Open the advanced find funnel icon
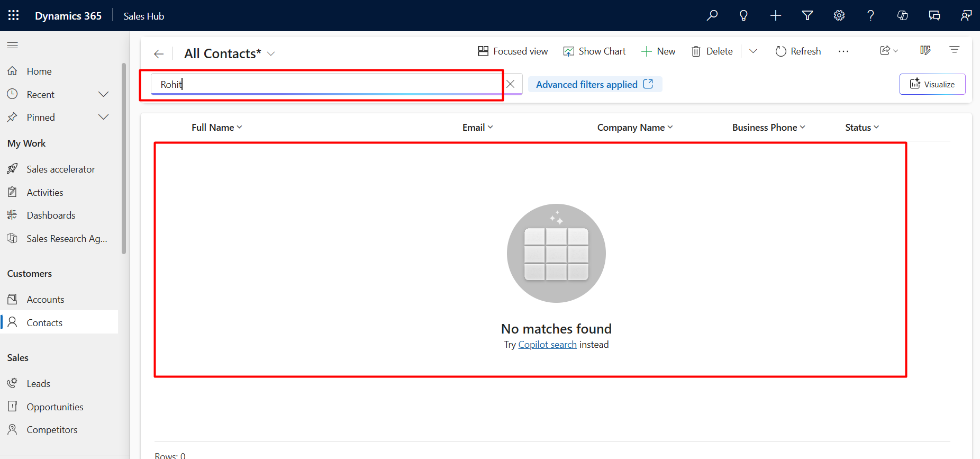Viewport: 980px width, 459px height. [x=807, y=15]
